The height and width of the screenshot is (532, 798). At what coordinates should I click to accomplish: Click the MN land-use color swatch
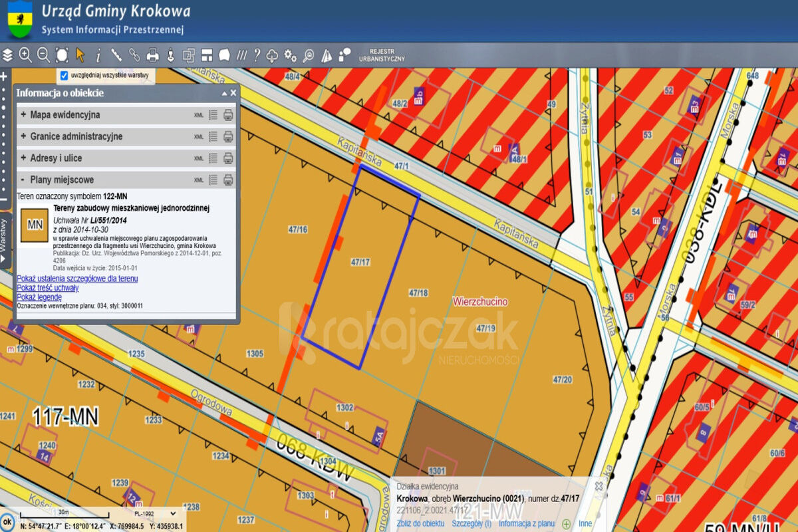(35, 225)
